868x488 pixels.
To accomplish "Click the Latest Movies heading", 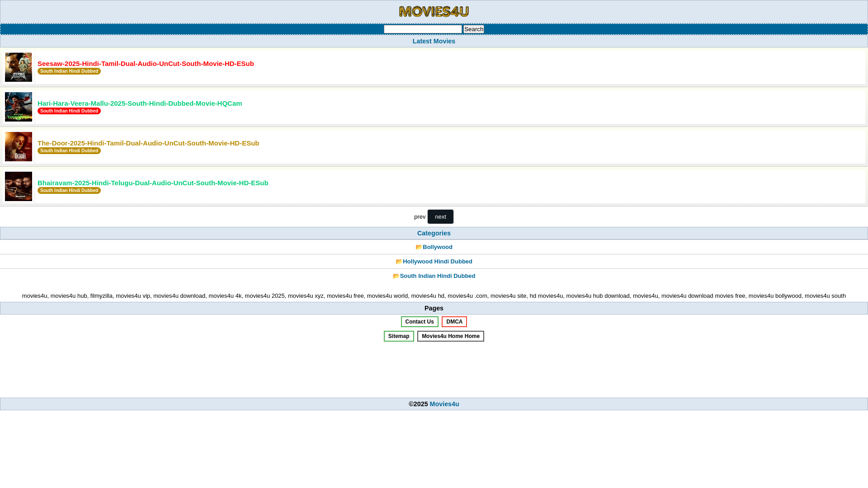I will pos(434,41).
